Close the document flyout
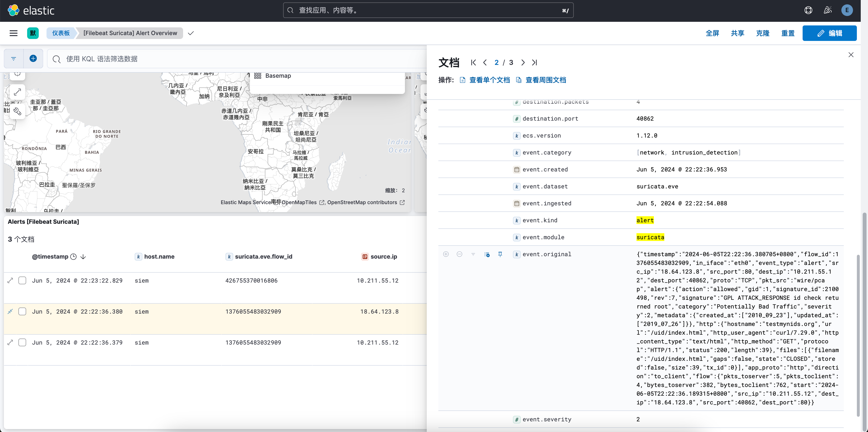The height and width of the screenshot is (432, 868). point(851,55)
